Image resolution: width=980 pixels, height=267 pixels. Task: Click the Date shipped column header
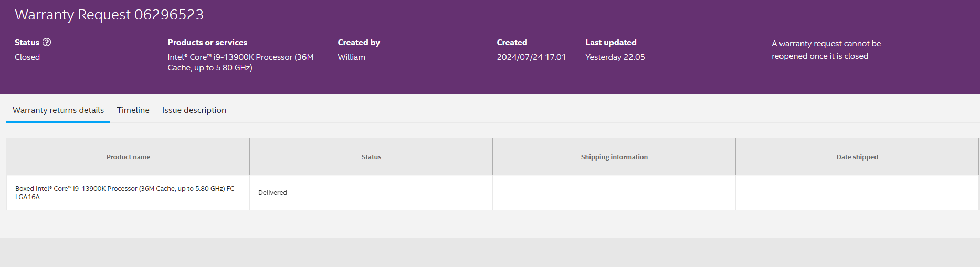point(857,157)
